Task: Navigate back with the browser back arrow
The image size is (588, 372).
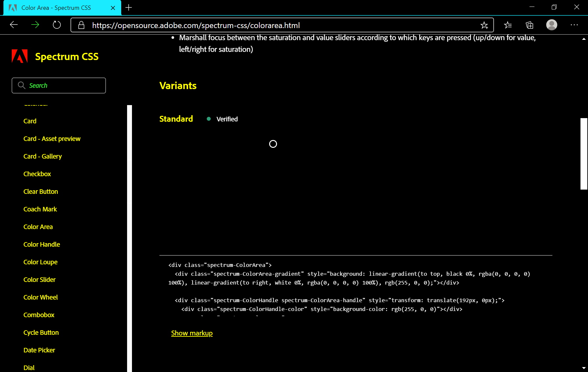Action: [x=13, y=25]
